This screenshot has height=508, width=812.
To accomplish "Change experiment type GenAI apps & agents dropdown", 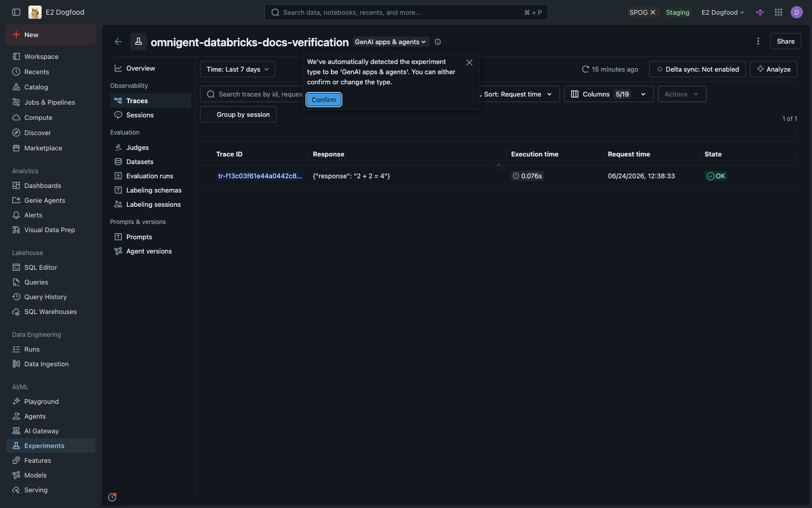I will tap(391, 42).
